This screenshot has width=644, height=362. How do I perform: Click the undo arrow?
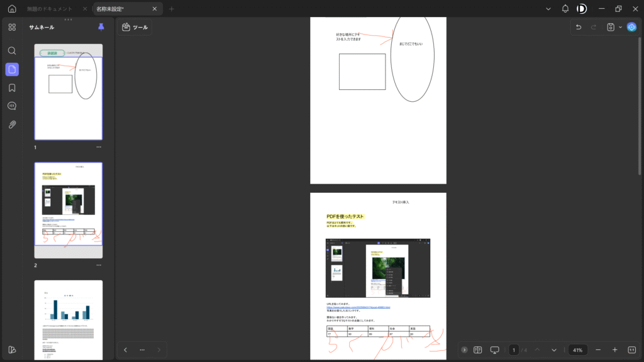[579, 27]
